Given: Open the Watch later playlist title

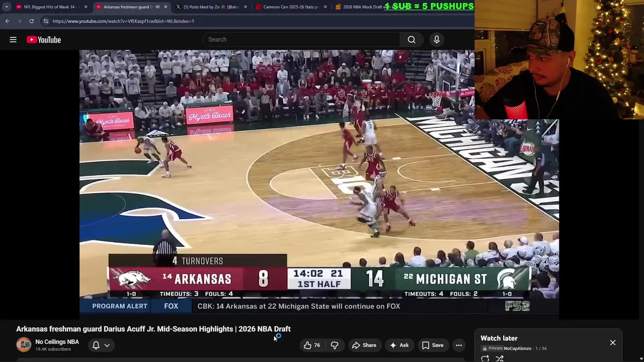Looking at the screenshot, I should pos(499,338).
